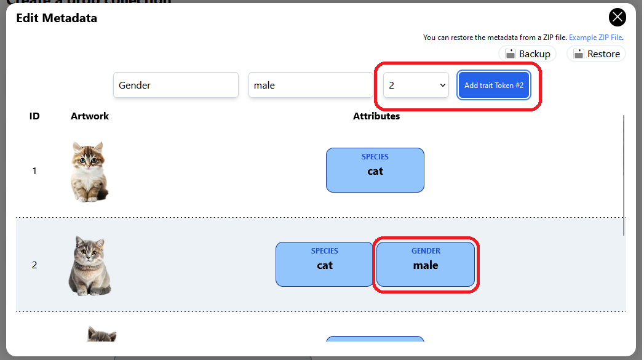Screen dimensions: 644x360
Task: Click the Backup floppy disk icon
Action: click(510, 54)
